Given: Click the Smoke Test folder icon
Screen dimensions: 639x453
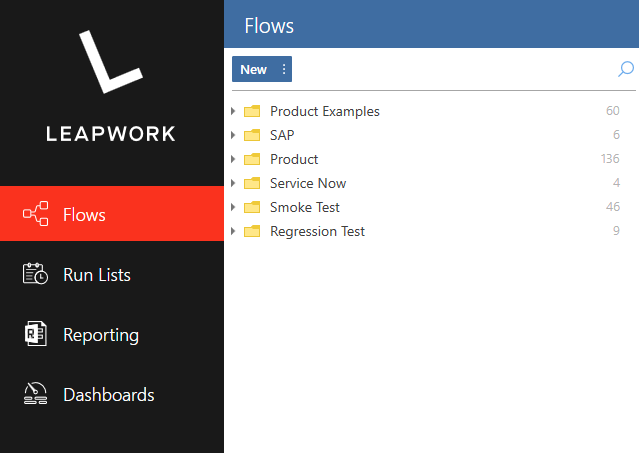Looking at the screenshot, I should click(252, 207).
